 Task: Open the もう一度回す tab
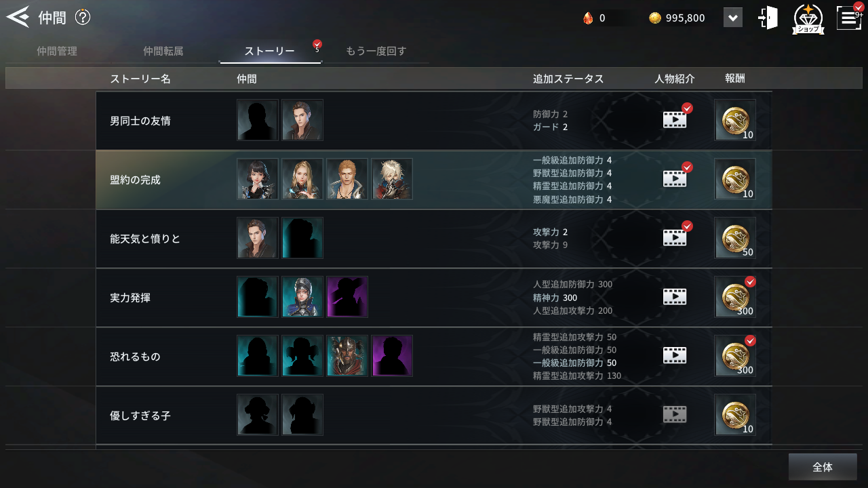pos(376,52)
